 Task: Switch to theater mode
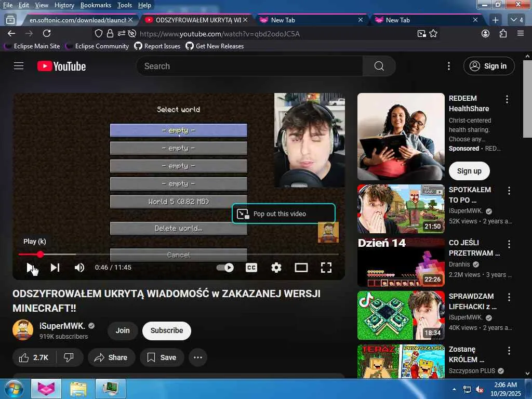(x=301, y=268)
